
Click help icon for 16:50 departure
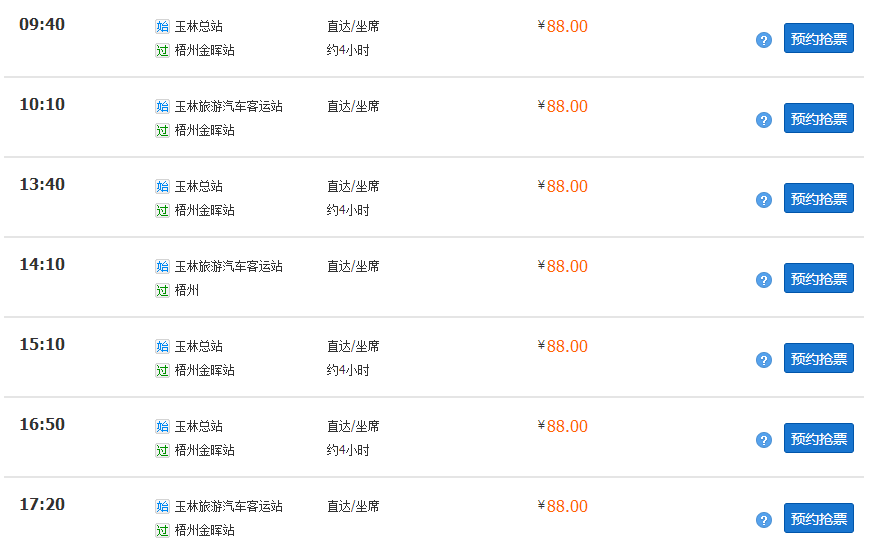coord(763,440)
